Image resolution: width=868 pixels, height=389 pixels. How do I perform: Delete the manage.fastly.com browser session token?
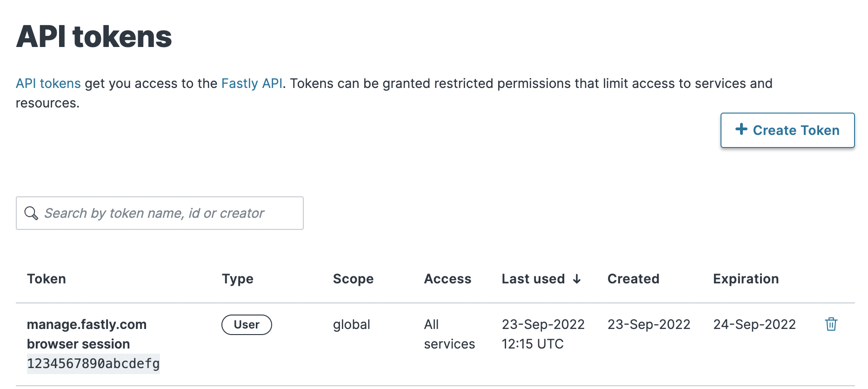(831, 324)
